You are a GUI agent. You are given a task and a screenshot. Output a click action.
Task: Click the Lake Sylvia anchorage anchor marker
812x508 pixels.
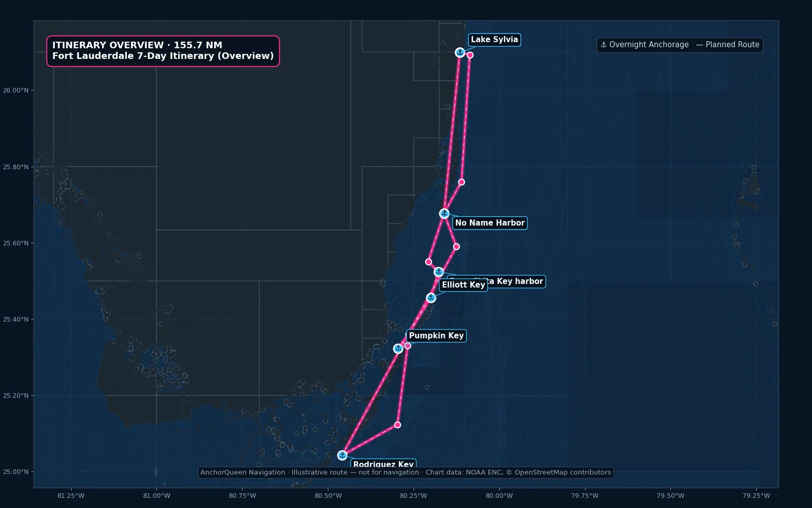click(460, 52)
